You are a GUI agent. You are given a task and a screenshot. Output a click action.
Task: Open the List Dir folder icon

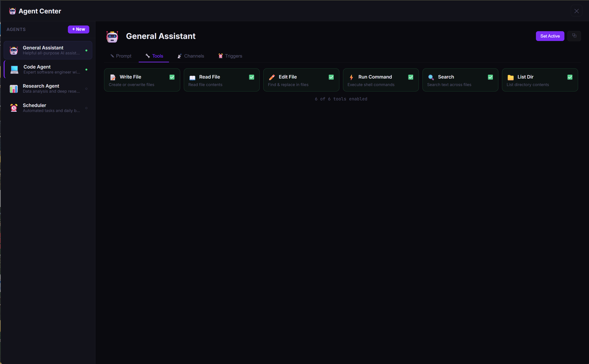tap(510, 77)
